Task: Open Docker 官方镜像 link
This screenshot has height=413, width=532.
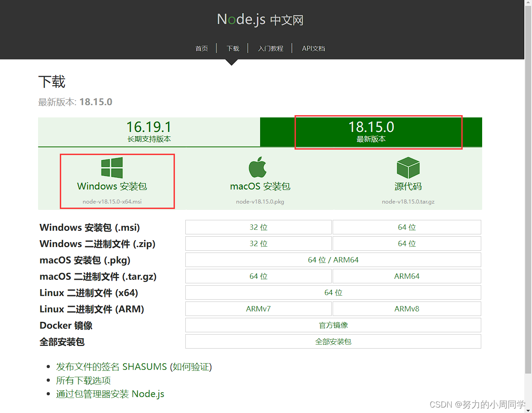Action: tap(333, 325)
